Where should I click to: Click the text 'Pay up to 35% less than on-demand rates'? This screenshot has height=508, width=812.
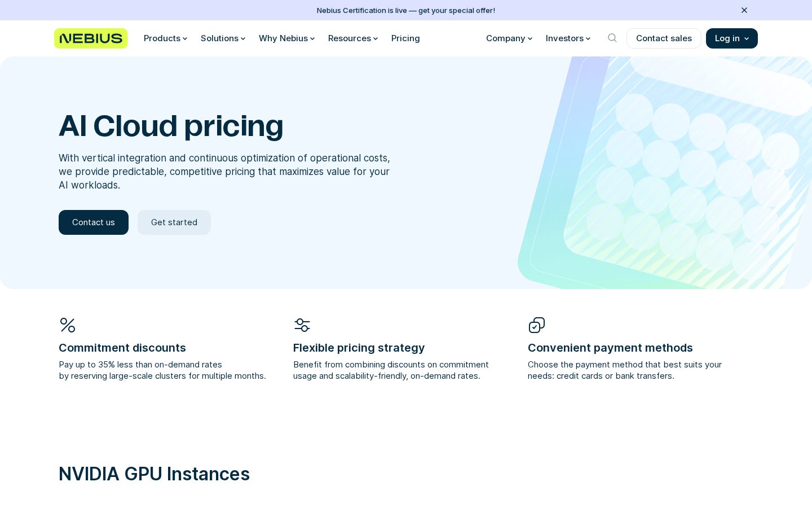[140, 365]
